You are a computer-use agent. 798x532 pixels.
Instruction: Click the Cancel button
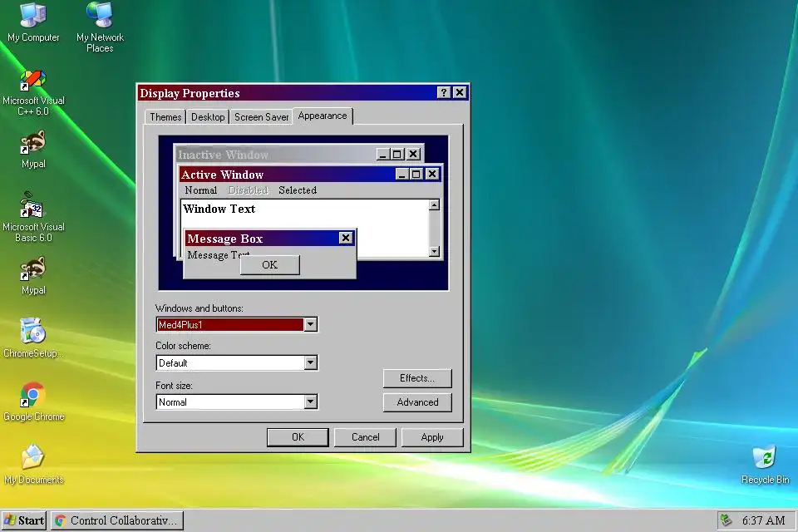pos(365,437)
